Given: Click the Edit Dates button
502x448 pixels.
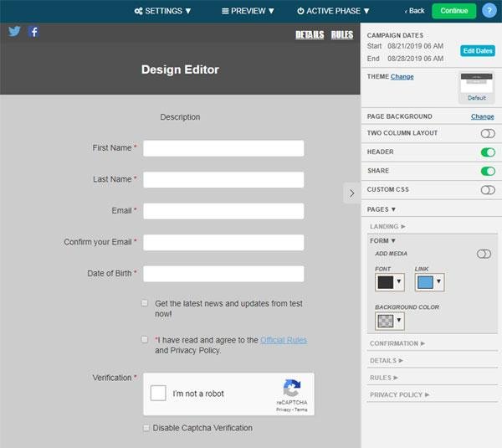Looking at the screenshot, I should tap(478, 51).
